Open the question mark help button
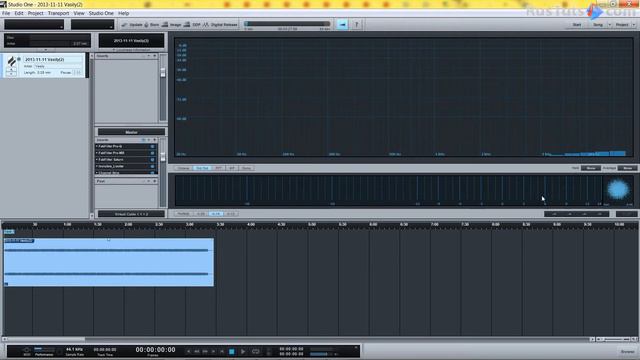 [356, 24]
